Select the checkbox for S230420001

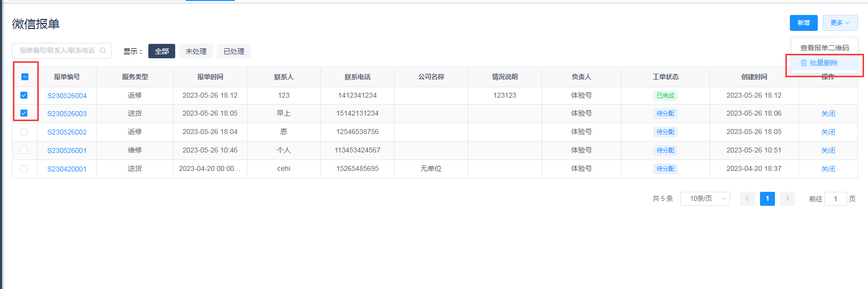point(24,169)
